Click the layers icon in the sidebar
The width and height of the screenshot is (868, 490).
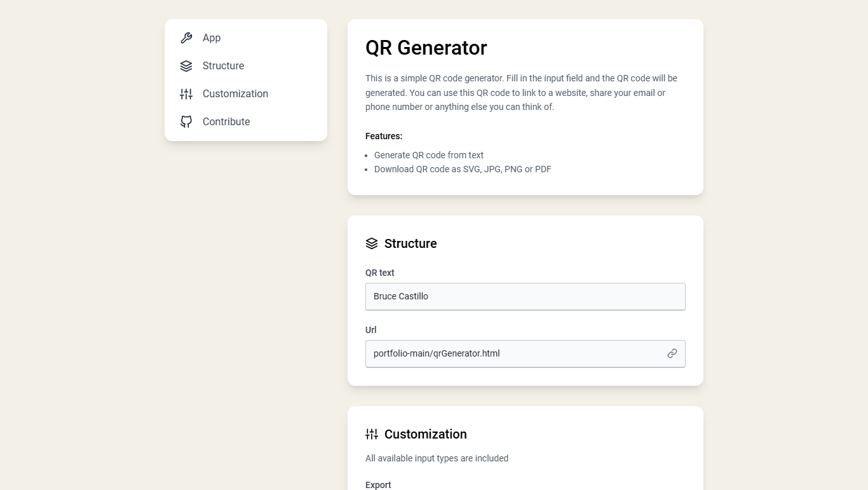(186, 66)
